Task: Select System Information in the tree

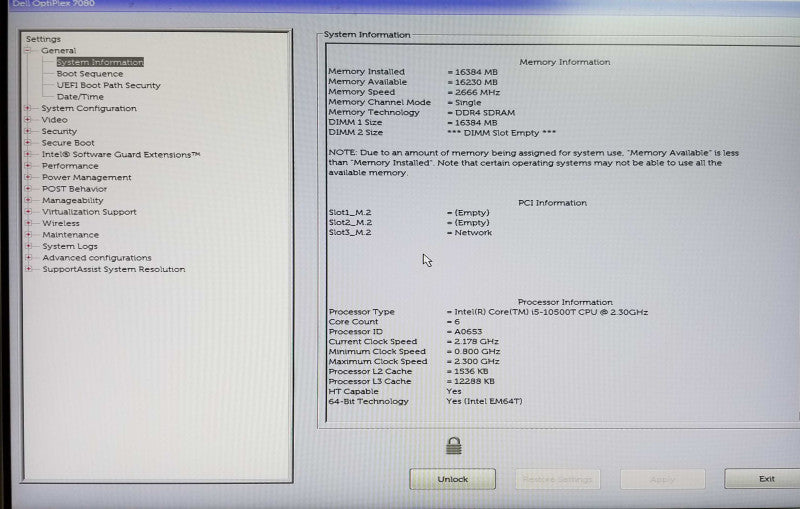Action: [x=100, y=62]
